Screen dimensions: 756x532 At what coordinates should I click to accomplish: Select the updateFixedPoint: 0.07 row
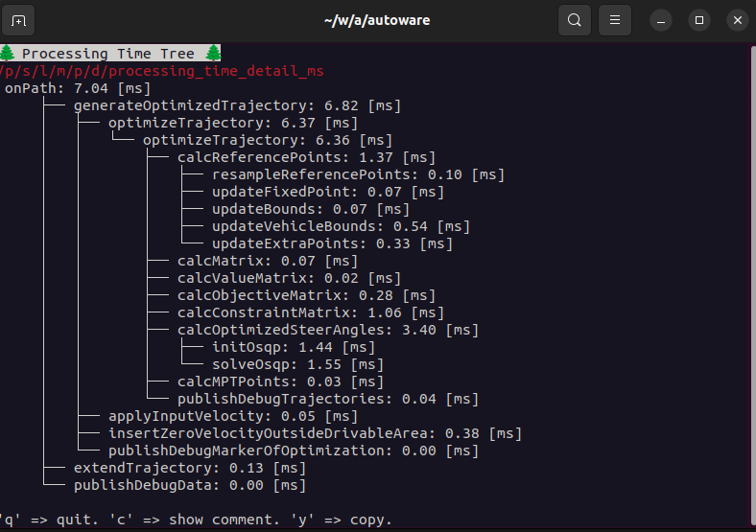pyautogui.click(x=328, y=192)
